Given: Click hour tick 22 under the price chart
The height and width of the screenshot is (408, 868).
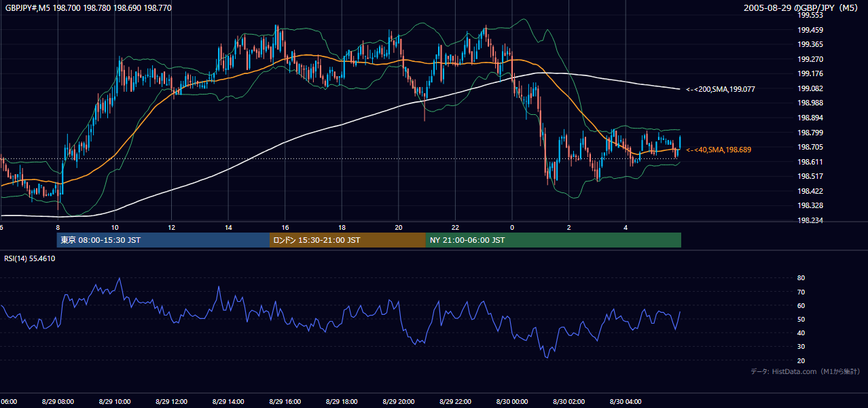Looking at the screenshot, I should pyautogui.click(x=455, y=228).
